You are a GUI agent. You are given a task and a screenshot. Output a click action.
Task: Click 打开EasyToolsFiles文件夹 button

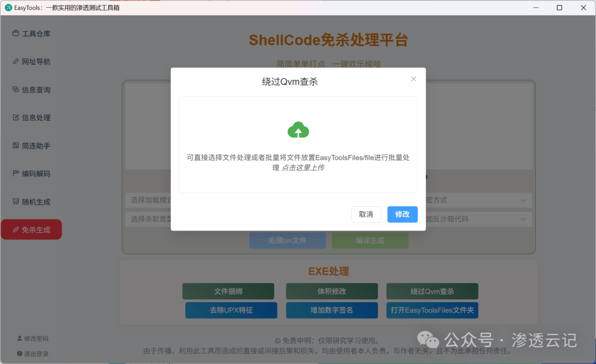(x=432, y=311)
